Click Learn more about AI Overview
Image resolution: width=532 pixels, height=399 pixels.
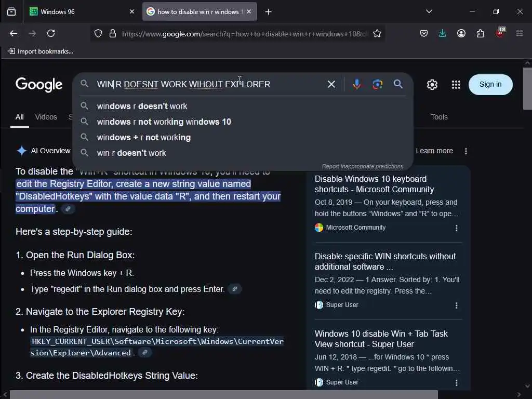point(434,151)
